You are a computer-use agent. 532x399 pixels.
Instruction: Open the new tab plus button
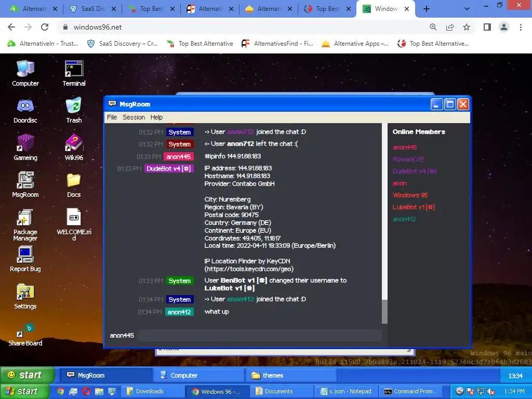[427, 9]
